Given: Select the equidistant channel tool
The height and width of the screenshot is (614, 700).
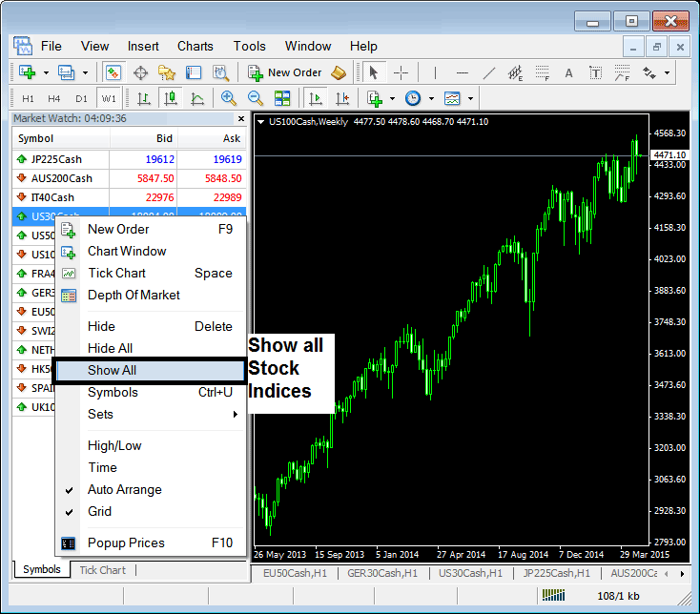Looking at the screenshot, I should [x=515, y=72].
